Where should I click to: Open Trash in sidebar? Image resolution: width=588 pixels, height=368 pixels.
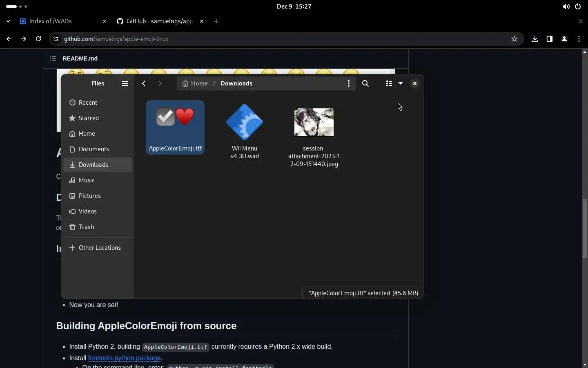[98, 227]
